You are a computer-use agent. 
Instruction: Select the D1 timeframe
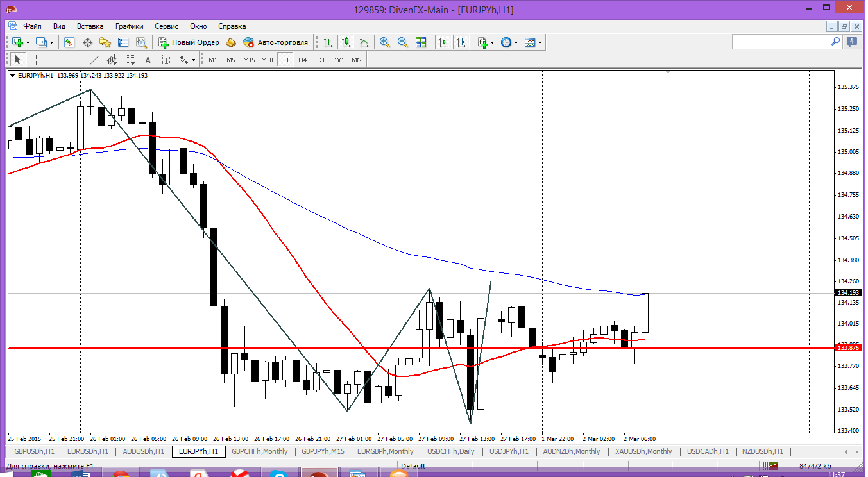[x=321, y=60]
